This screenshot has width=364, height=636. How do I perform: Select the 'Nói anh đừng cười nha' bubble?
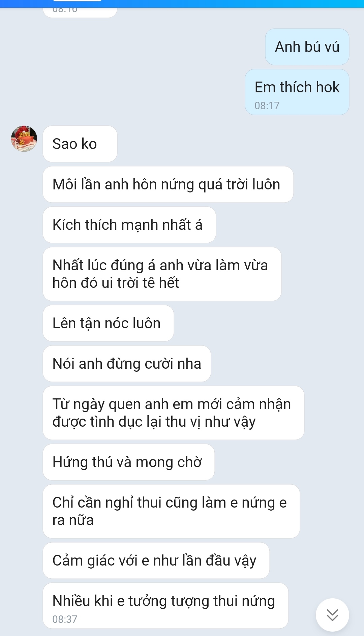127,364
